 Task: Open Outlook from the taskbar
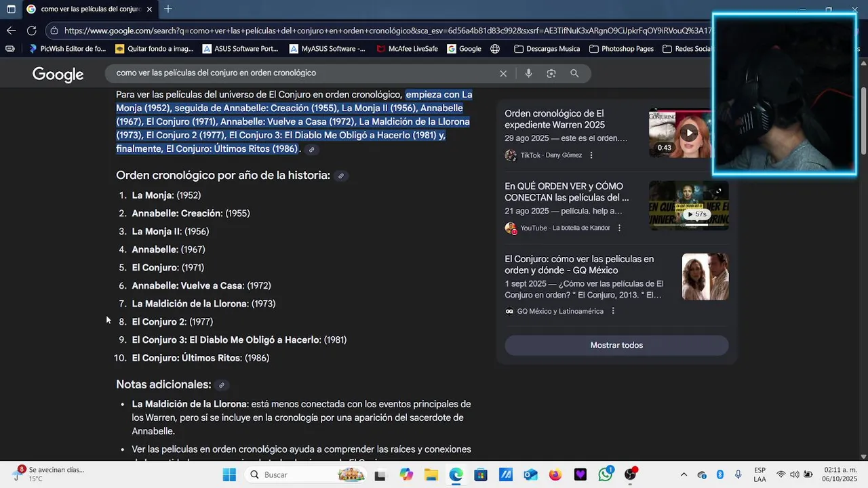pyautogui.click(x=530, y=474)
